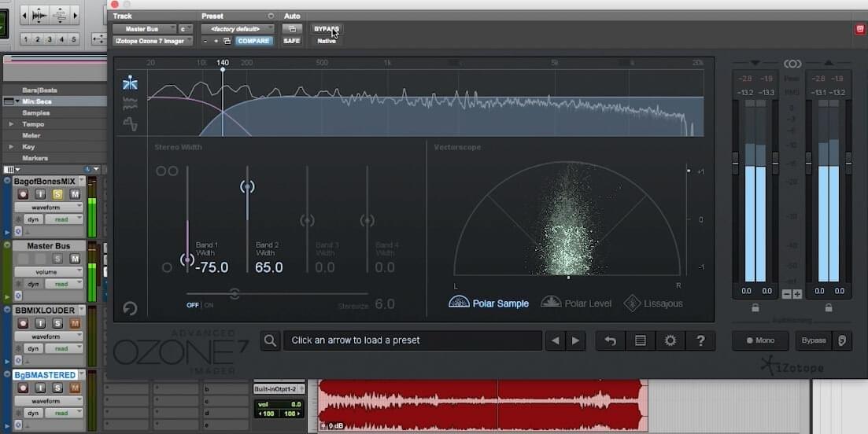Select Polar Level vectorscope mode

click(x=576, y=303)
